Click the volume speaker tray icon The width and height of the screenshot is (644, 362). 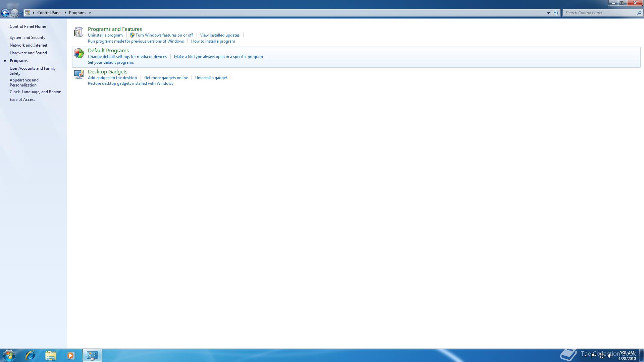(x=609, y=356)
